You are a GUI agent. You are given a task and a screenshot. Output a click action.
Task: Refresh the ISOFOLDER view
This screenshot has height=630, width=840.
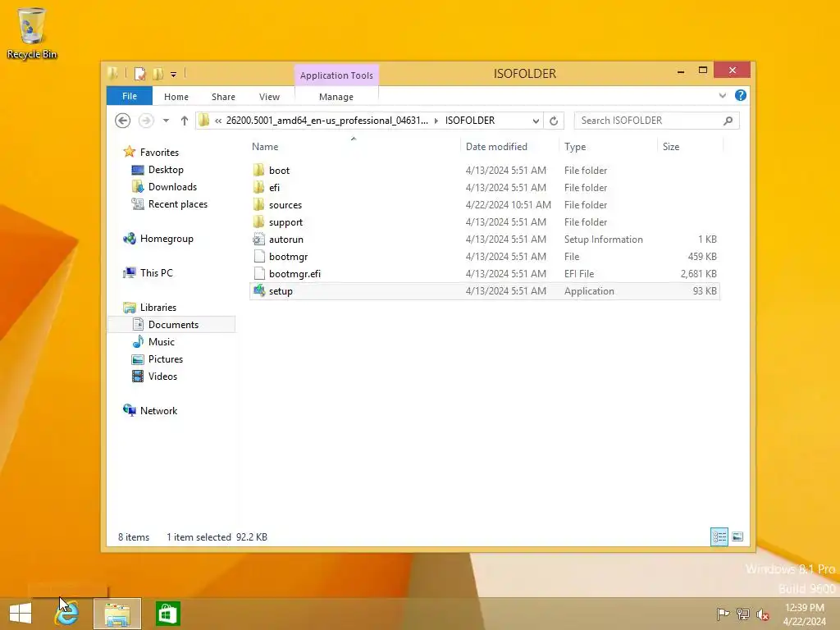tap(554, 121)
